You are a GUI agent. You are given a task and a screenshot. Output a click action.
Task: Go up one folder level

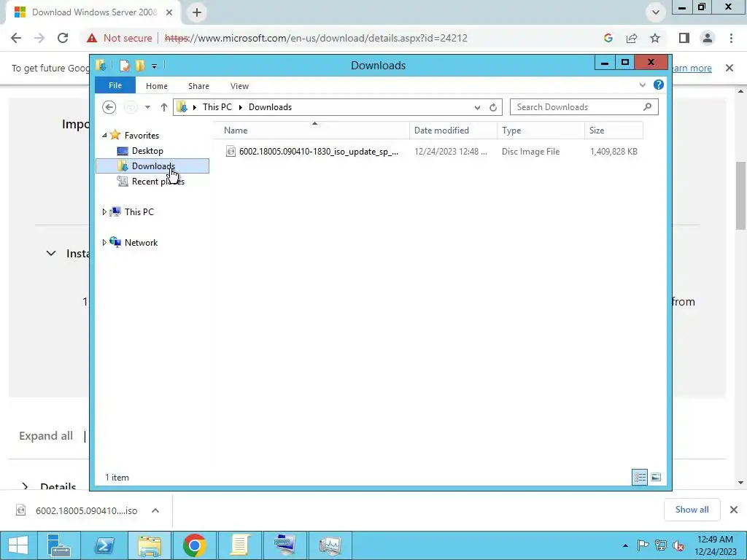click(164, 107)
